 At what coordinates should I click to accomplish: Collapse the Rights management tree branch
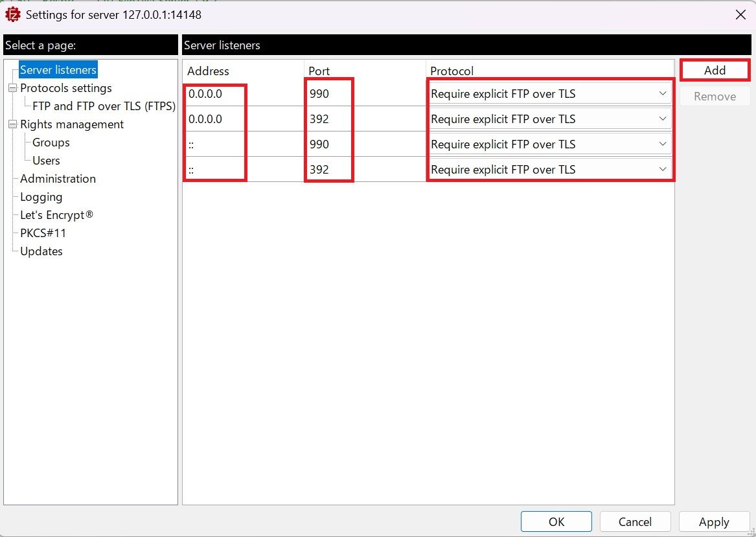pyautogui.click(x=11, y=124)
